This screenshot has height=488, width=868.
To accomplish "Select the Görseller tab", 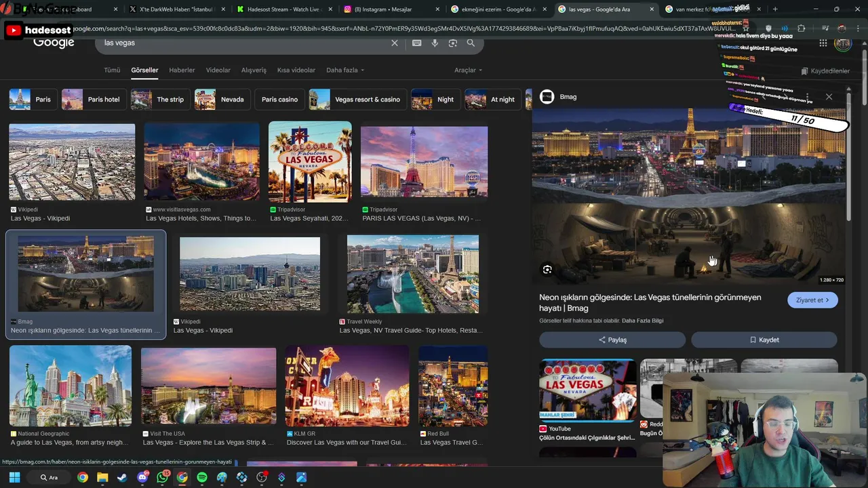I will click(x=144, y=70).
